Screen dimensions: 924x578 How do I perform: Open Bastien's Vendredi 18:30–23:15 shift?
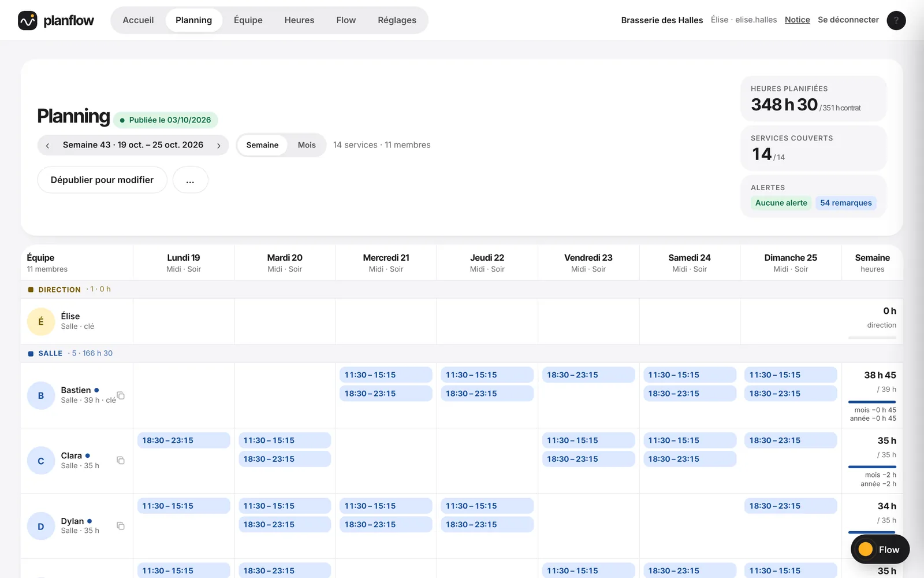point(588,375)
